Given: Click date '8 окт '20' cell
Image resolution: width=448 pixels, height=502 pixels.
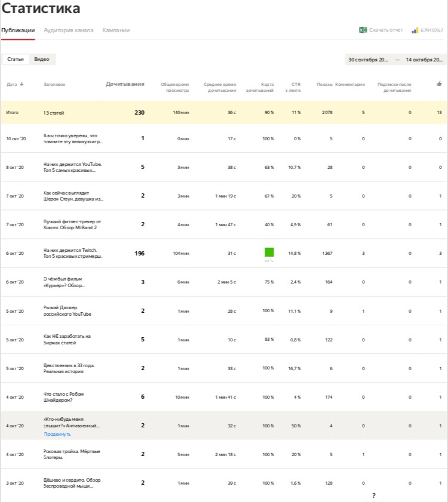Looking at the screenshot, I should [15, 167].
